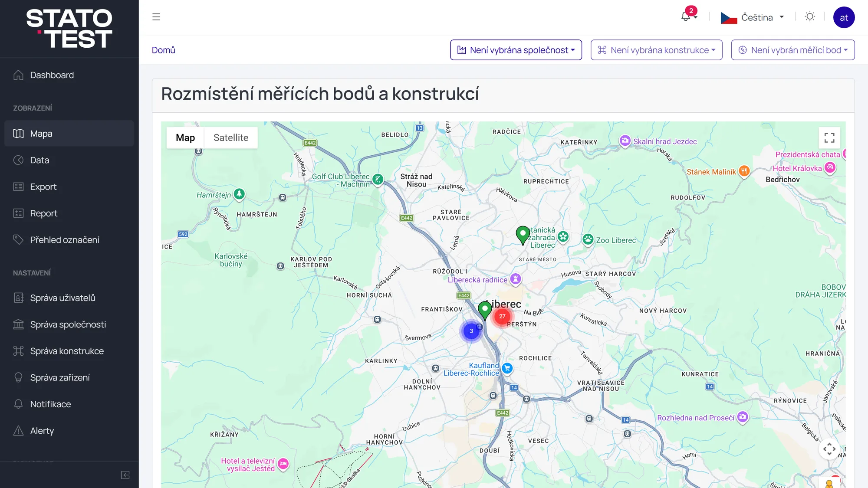Click Rozhledna nad Prosečí map icon
Viewport: 868px width, 488px height.
pos(743,417)
